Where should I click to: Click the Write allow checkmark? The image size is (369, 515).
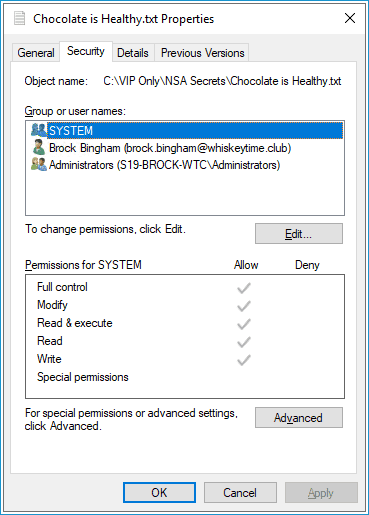[x=244, y=360]
